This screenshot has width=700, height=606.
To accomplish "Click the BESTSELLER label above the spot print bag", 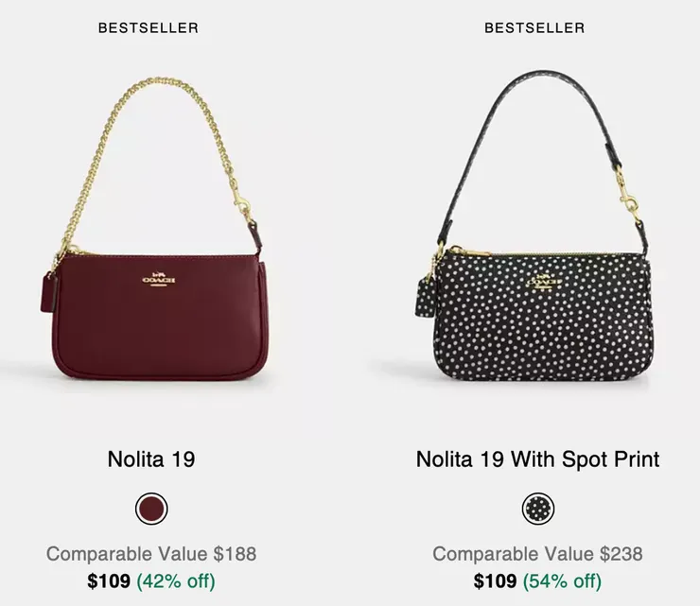I will [534, 28].
